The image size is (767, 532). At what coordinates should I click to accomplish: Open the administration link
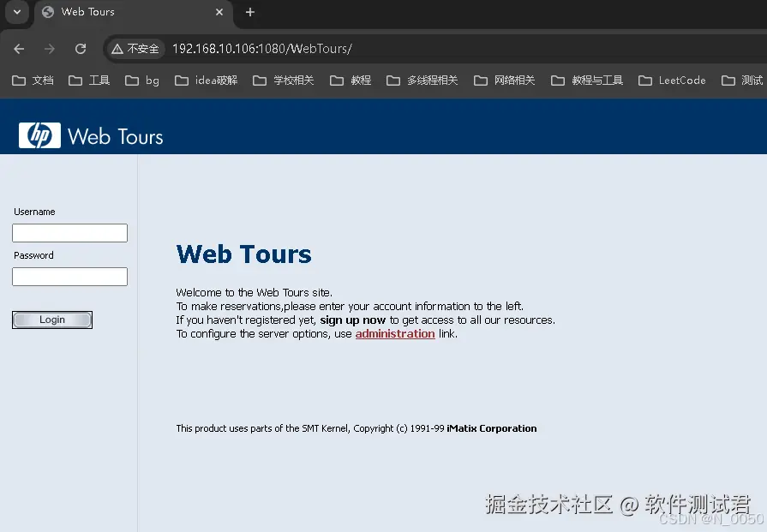click(395, 334)
